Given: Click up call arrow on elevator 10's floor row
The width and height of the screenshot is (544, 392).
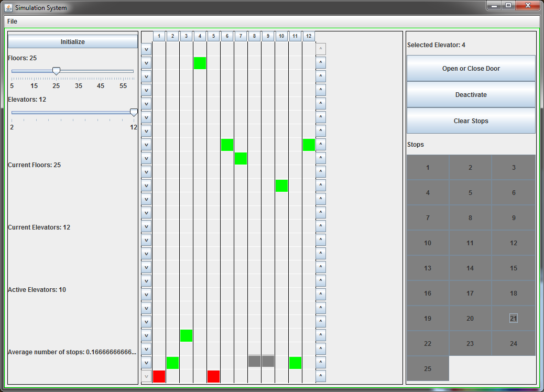Looking at the screenshot, I should 321,185.
